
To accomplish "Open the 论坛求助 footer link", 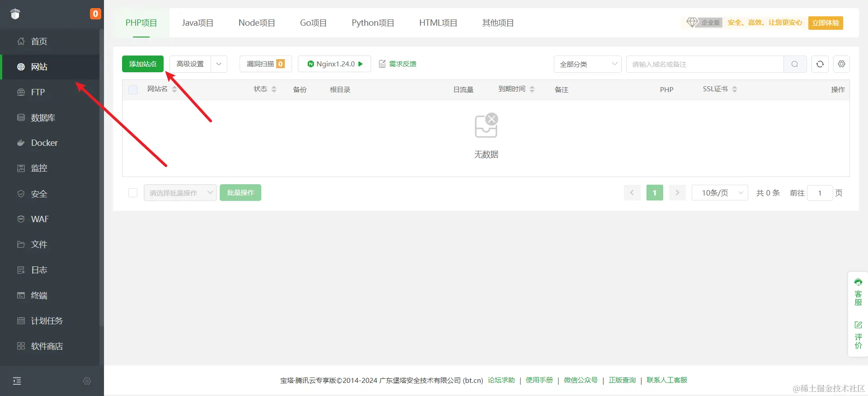I will coord(501,380).
